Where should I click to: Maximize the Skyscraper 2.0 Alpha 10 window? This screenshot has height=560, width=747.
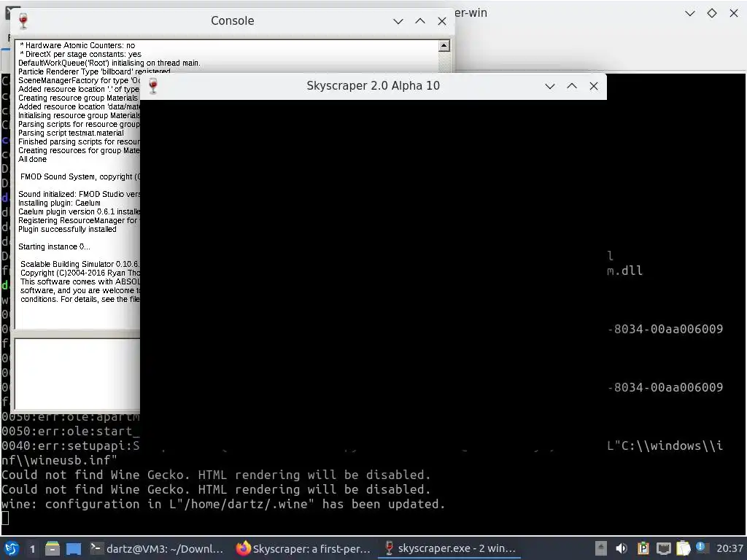(x=572, y=86)
